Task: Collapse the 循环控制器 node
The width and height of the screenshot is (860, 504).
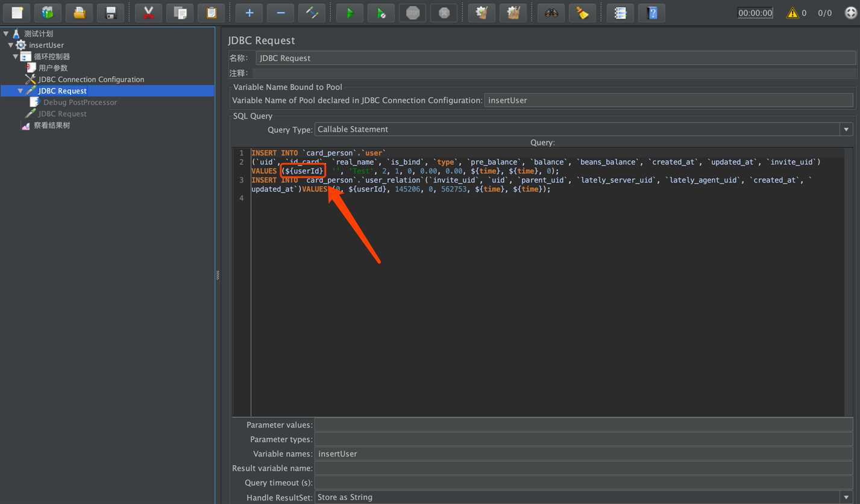Action: pyautogui.click(x=16, y=57)
